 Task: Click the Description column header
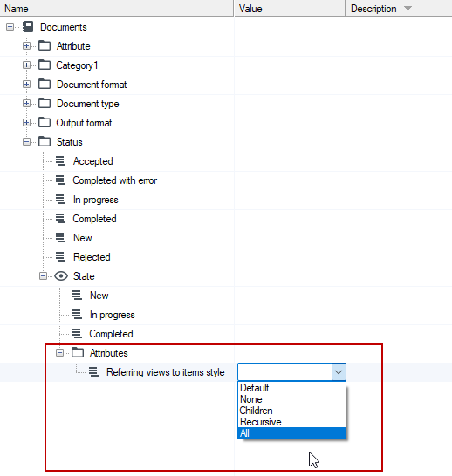click(x=399, y=8)
